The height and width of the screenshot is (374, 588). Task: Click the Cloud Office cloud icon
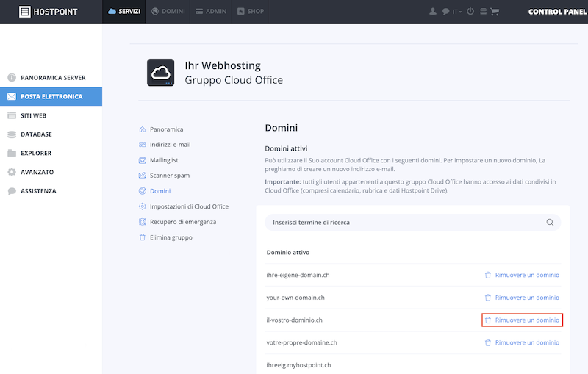(x=160, y=72)
